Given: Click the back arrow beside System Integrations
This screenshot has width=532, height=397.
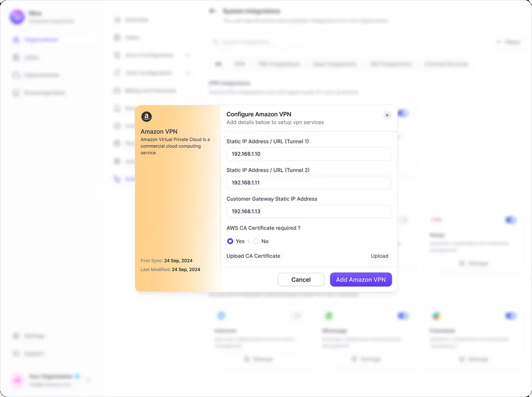Looking at the screenshot, I should point(212,11).
